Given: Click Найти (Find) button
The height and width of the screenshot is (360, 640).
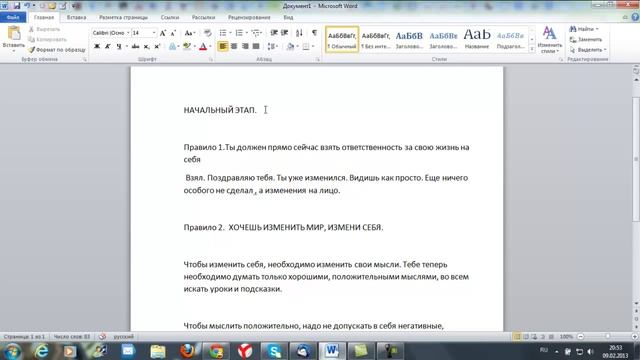Looking at the screenshot, I should [584, 29].
